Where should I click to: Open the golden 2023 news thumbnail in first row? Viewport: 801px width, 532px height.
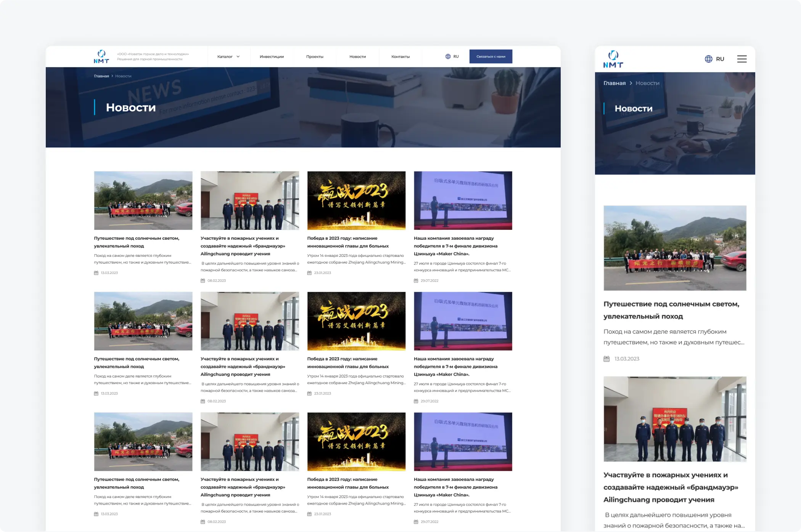[356, 200]
